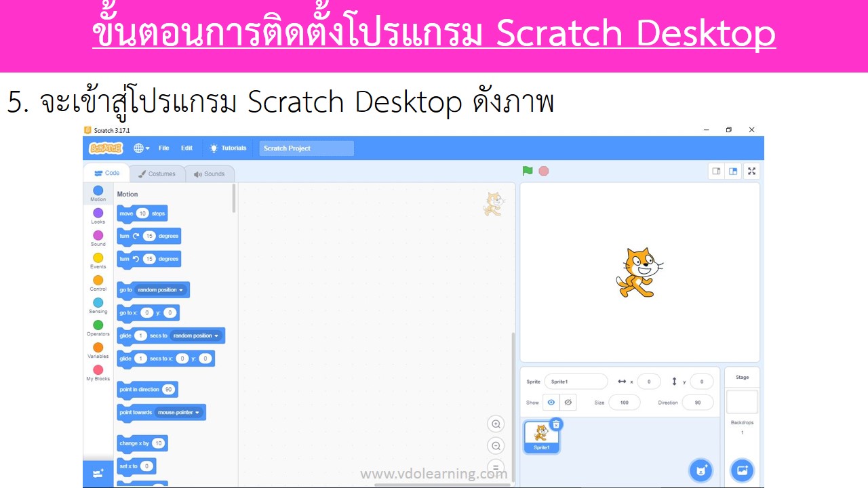Select the Looks block category
The height and width of the screenshot is (488, 868).
98,215
